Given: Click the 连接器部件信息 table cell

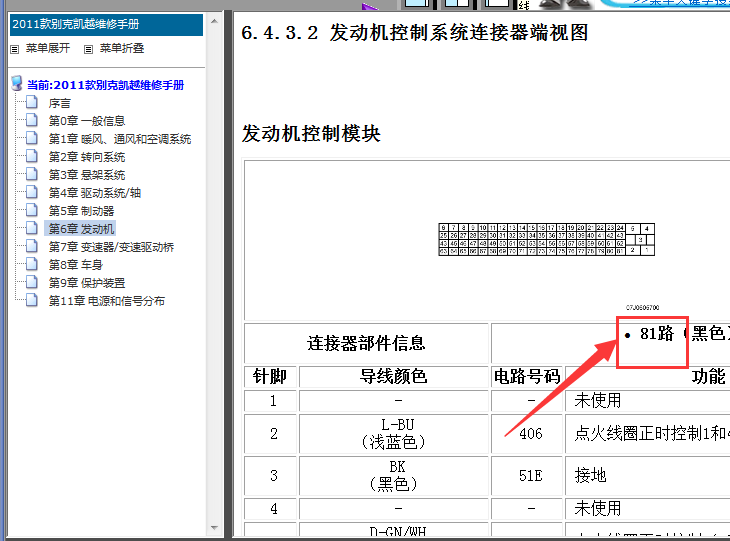Looking at the screenshot, I should pos(366,344).
